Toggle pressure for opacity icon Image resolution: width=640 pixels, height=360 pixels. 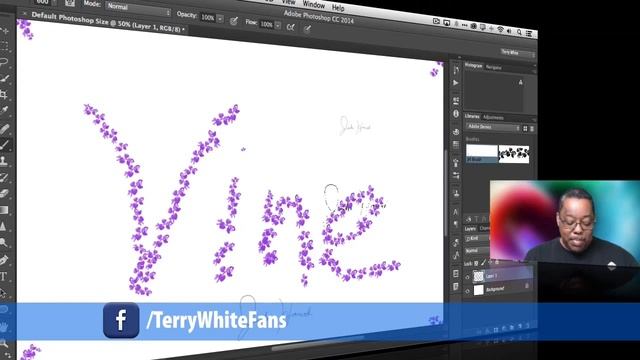click(234, 20)
